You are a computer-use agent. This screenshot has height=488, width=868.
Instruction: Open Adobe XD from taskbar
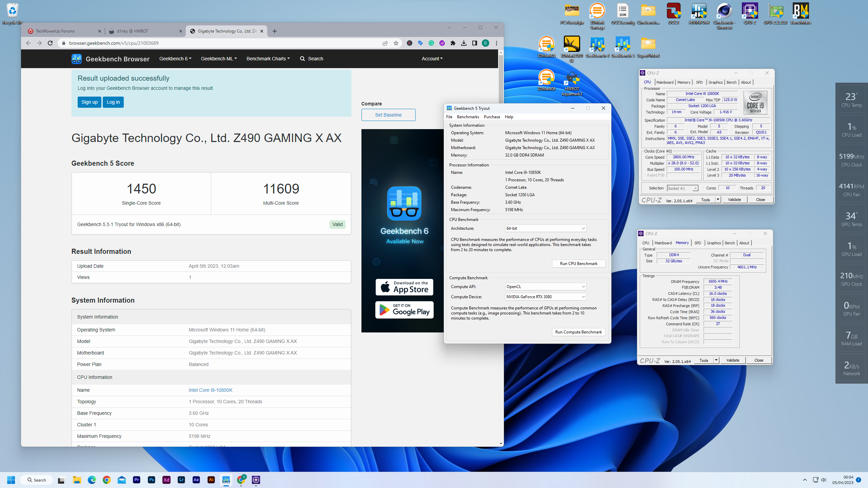(x=166, y=480)
